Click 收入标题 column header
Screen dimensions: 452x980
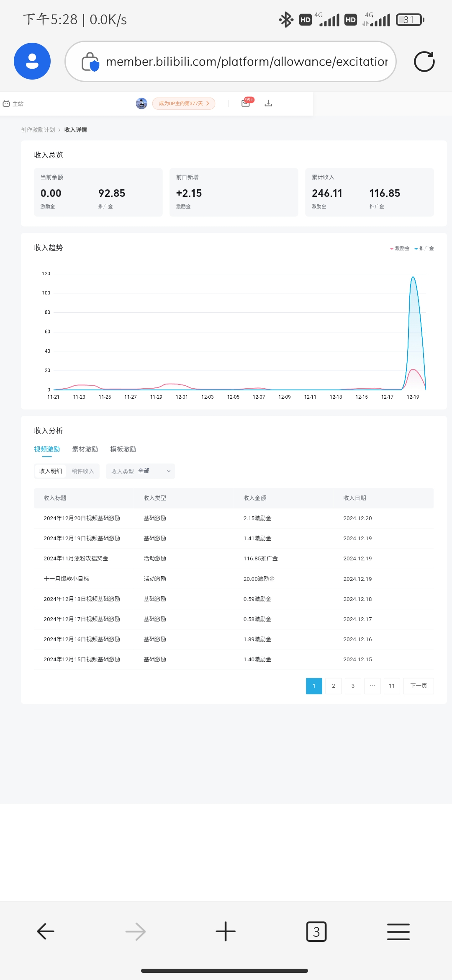55,498
